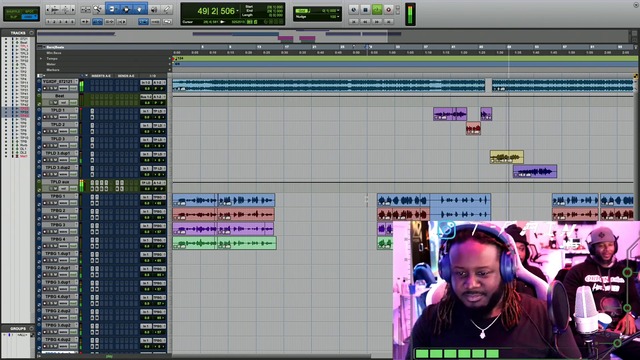The width and height of the screenshot is (640, 360).
Task: Click the Go to End button
Action: tap(389, 21)
